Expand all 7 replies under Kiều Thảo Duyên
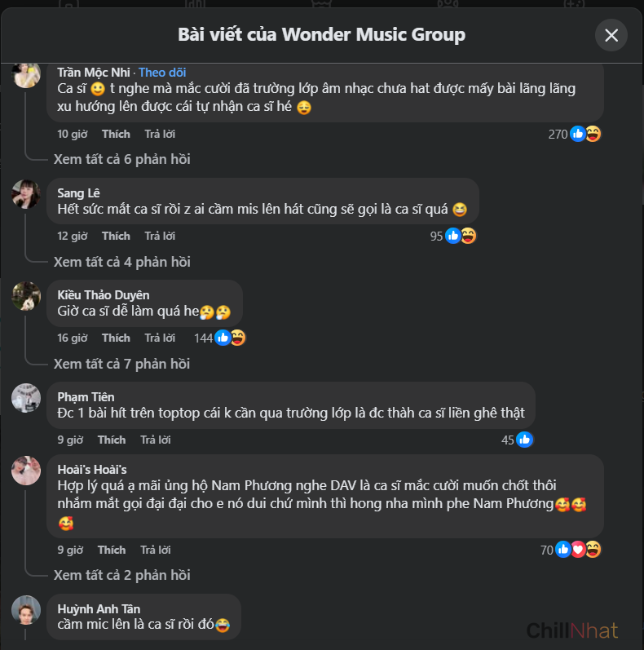 (x=121, y=364)
